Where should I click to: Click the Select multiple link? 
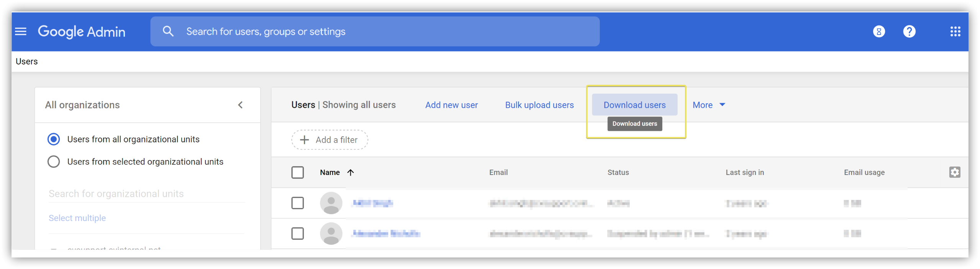point(77,218)
